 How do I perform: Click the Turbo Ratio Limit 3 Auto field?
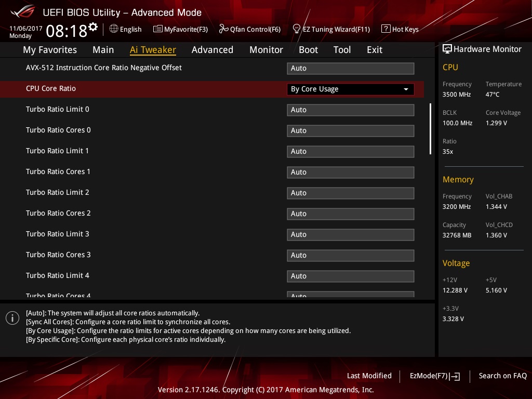pyautogui.click(x=351, y=234)
